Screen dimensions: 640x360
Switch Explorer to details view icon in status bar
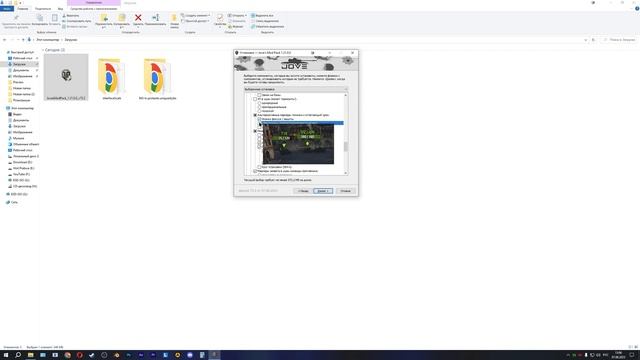631,347
